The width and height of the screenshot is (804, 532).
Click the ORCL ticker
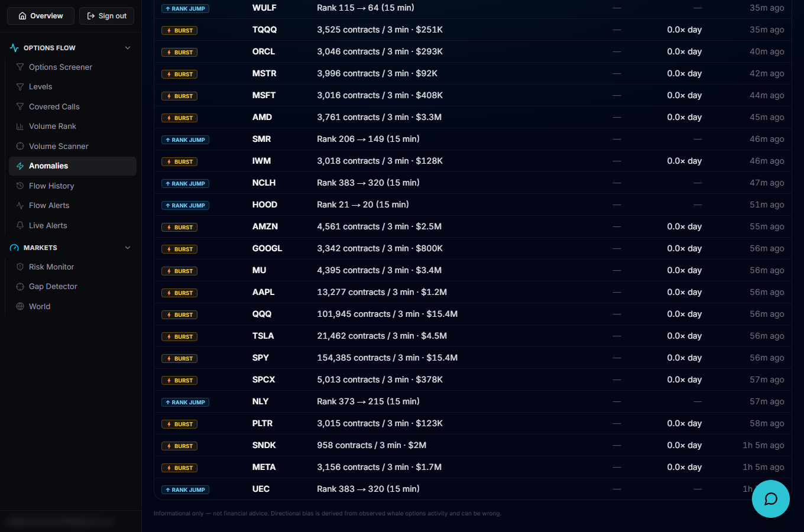[x=264, y=51]
